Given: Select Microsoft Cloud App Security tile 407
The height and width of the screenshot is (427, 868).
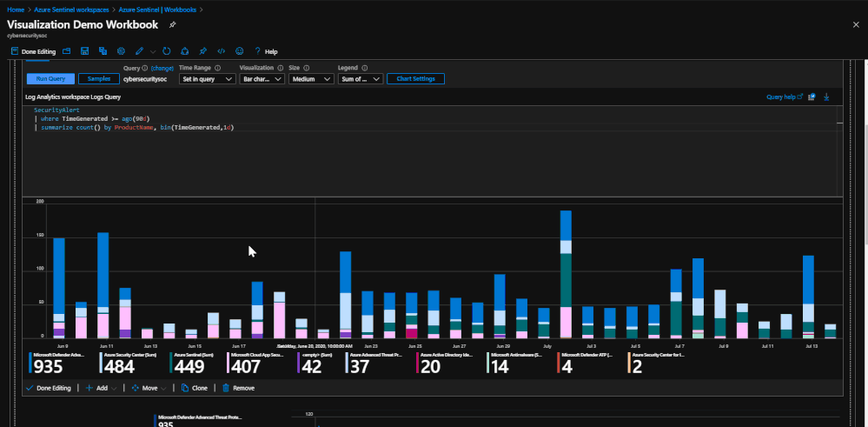Looking at the screenshot, I should (x=255, y=362).
